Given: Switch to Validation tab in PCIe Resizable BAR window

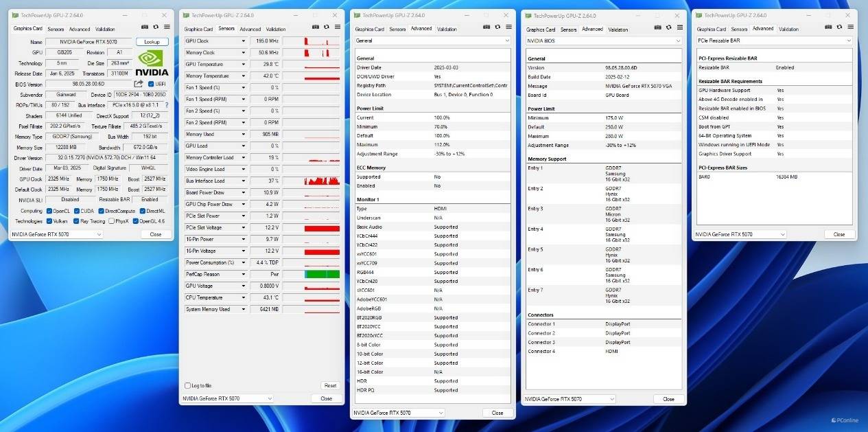Looking at the screenshot, I should (788, 29).
